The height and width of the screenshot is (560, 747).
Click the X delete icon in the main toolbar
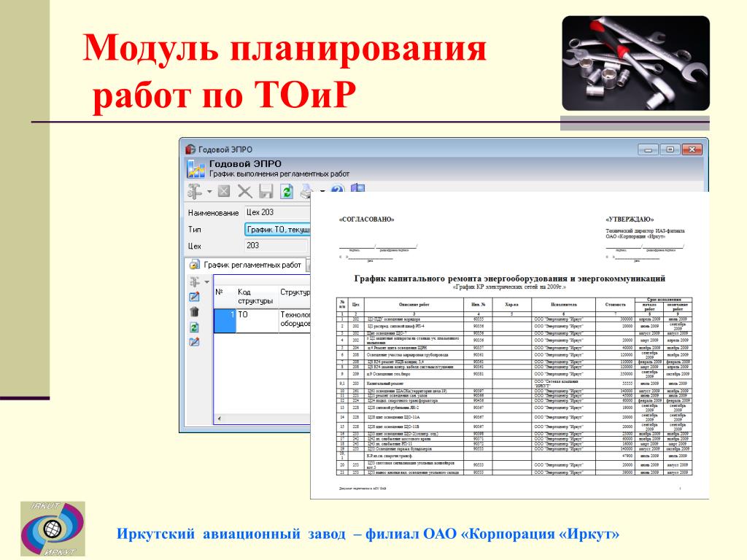(245, 192)
